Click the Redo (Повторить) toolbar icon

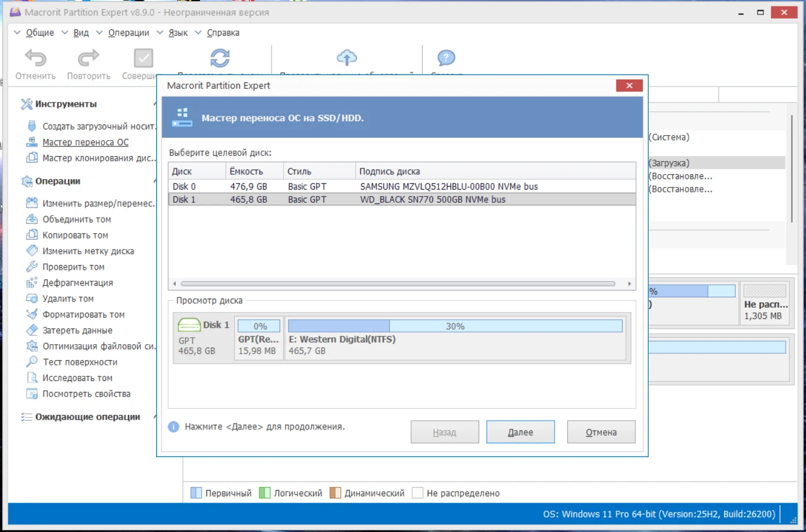[x=88, y=59]
